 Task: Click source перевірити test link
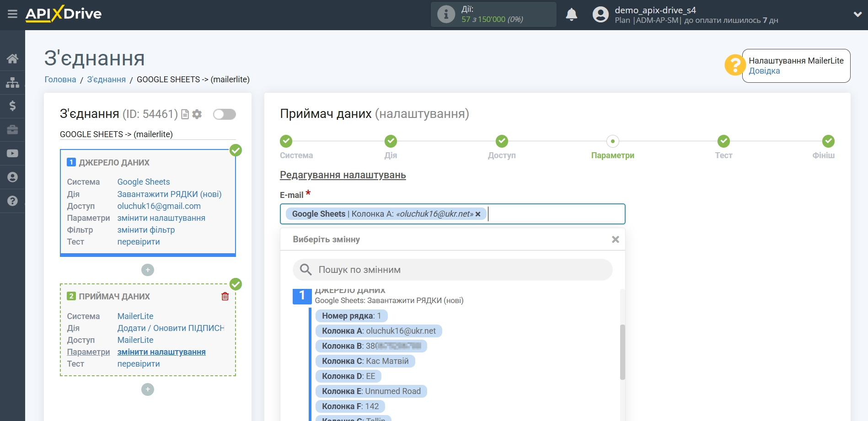click(139, 242)
